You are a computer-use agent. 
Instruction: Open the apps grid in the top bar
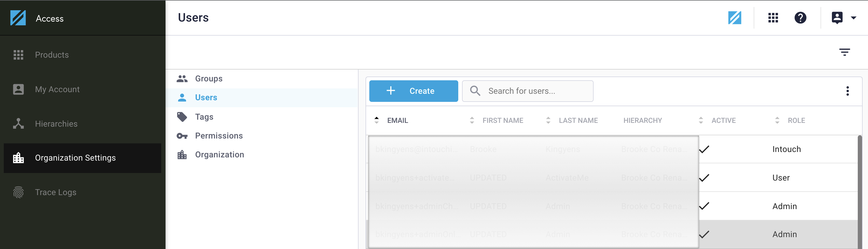[773, 18]
